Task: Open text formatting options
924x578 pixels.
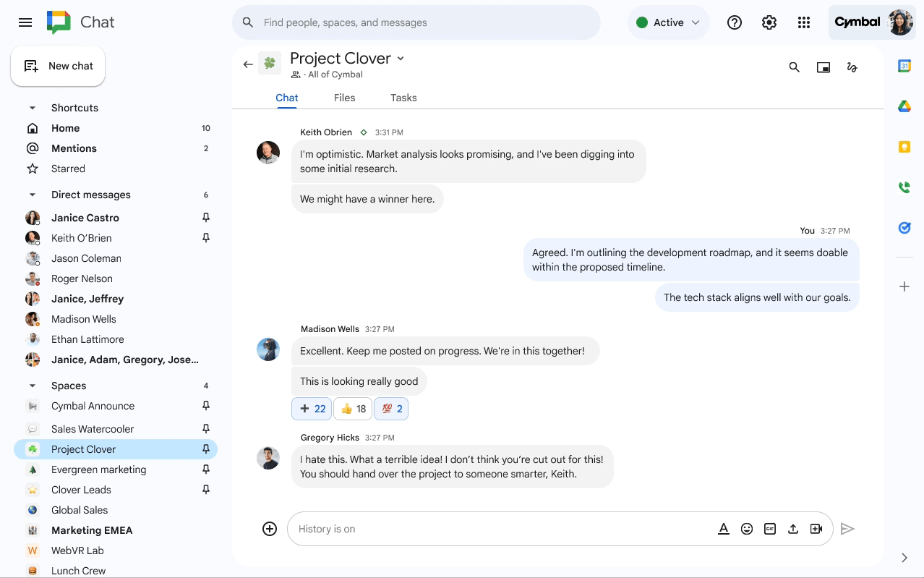Action: (x=723, y=529)
